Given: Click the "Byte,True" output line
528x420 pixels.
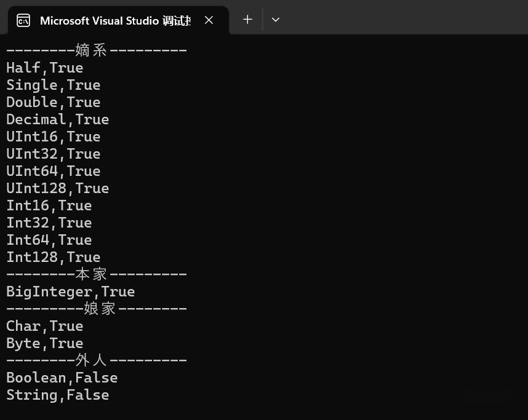Looking at the screenshot, I should coord(44,343).
